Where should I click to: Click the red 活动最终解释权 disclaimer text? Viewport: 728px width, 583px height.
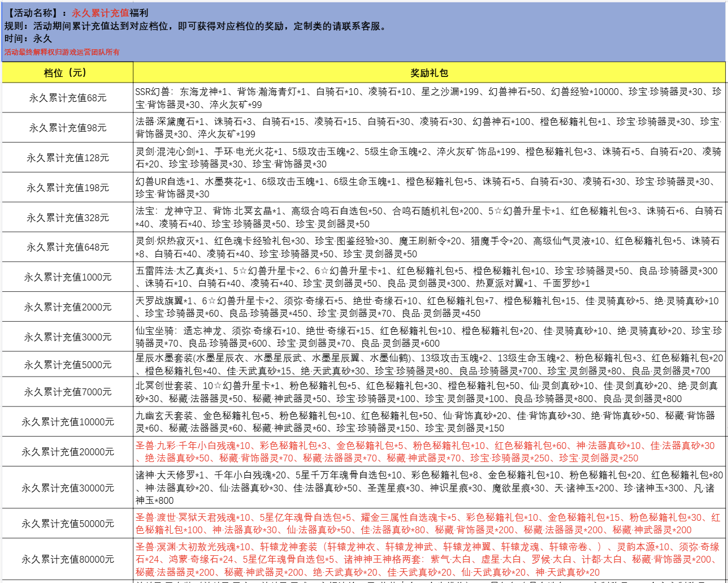point(62,52)
